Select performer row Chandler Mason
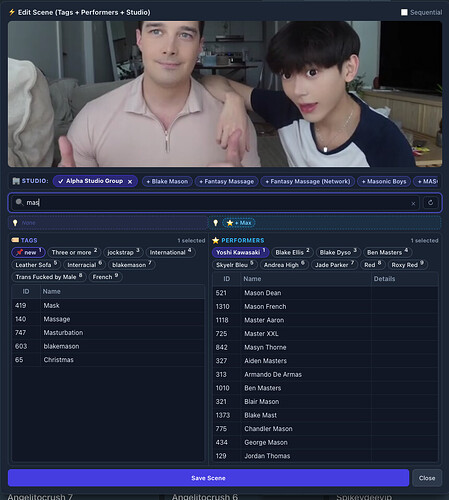Viewport: 449px width, 500px height. pyautogui.click(x=325, y=429)
